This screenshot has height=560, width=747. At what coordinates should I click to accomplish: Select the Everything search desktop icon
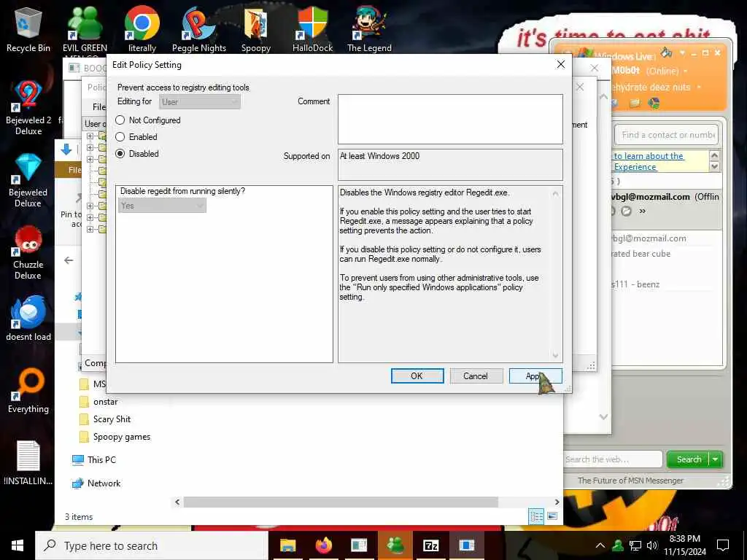tap(28, 391)
